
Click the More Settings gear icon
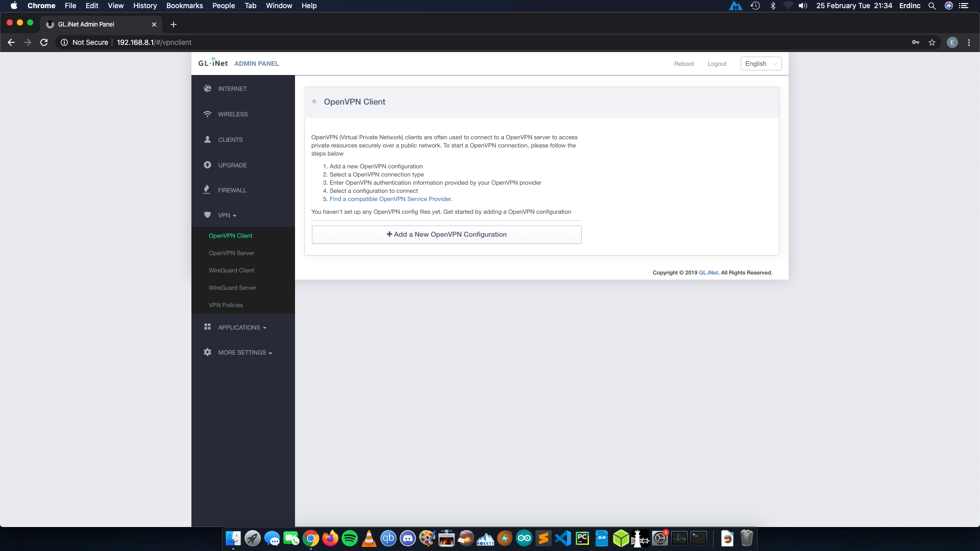click(x=207, y=352)
